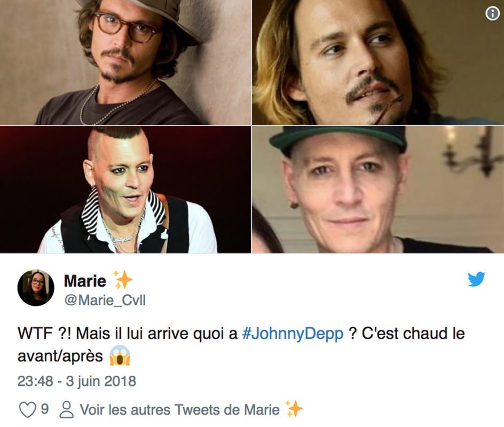
Task: Open photo of man in striped scarf
Action: click(125, 189)
